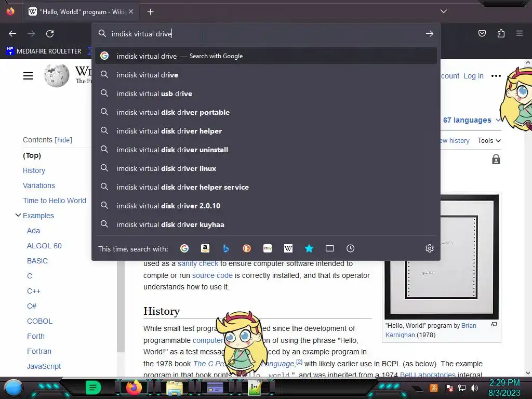Search this time with Bing icon
The height and width of the screenshot is (399, 532).
(226, 248)
